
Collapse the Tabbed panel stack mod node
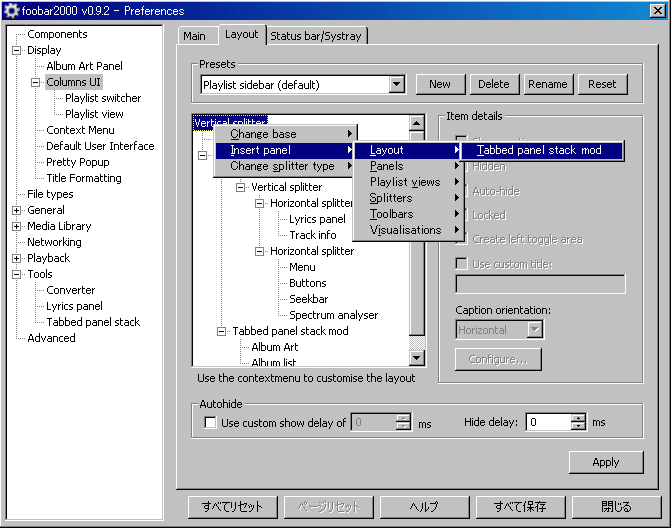click(x=221, y=331)
